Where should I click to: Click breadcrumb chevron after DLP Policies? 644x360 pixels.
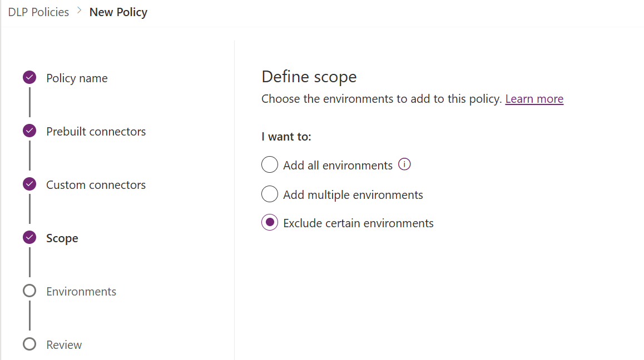point(79,12)
